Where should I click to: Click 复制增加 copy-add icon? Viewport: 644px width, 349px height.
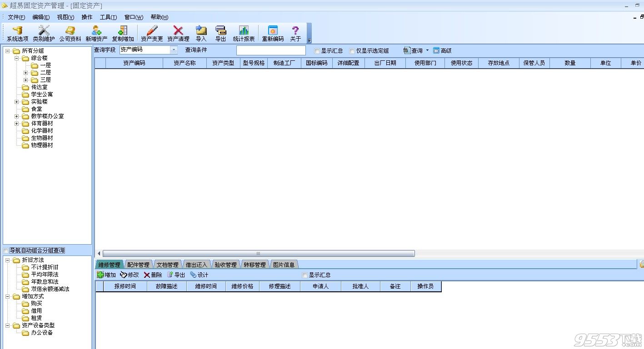point(123,34)
